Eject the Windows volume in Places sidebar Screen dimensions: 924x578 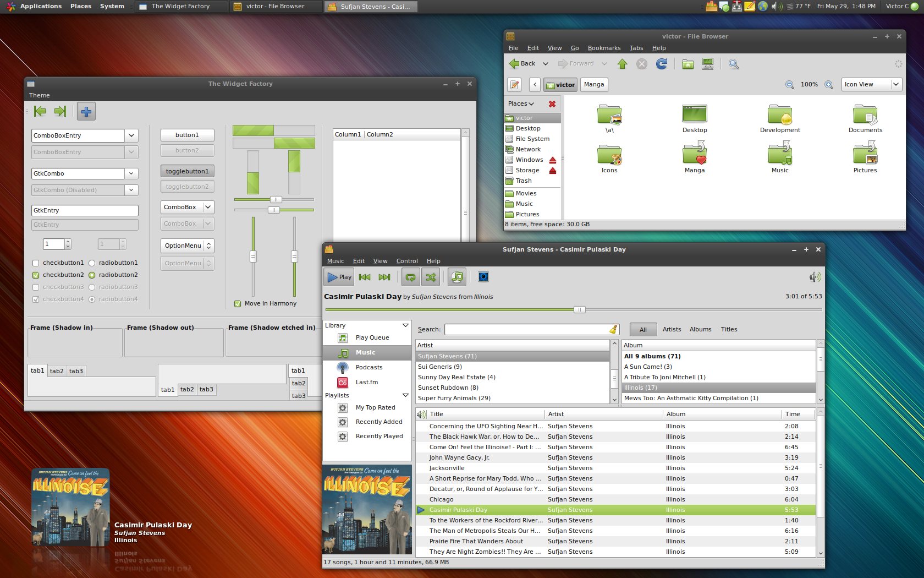[x=553, y=160]
